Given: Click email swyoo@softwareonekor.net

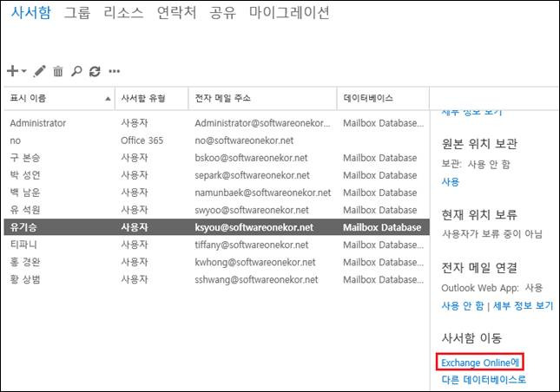Looking at the screenshot, I should 252,210.
